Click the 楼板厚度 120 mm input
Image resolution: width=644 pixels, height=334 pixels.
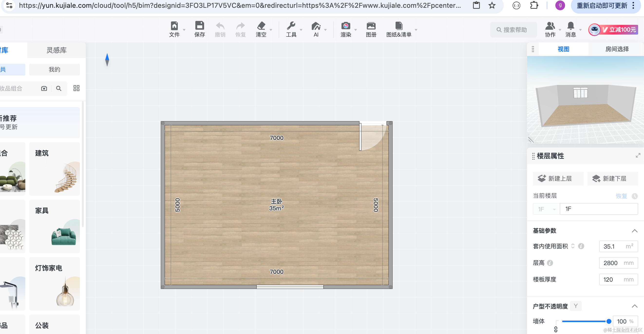[x=618, y=279]
